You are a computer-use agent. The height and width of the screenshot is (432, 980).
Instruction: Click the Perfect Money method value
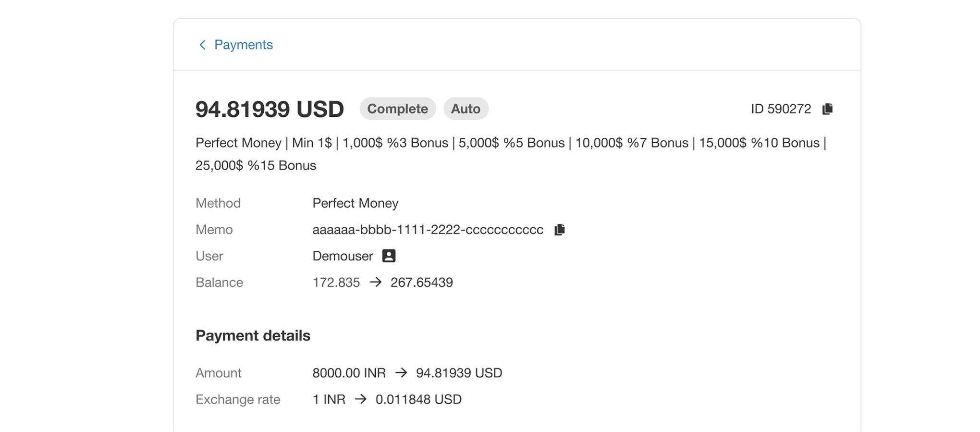tap(355, 203)
